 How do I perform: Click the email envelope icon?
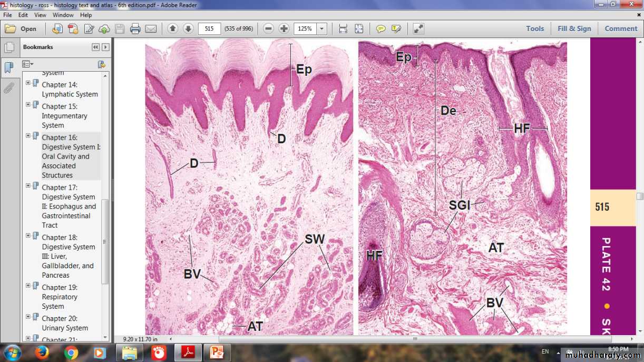[151, 28]
